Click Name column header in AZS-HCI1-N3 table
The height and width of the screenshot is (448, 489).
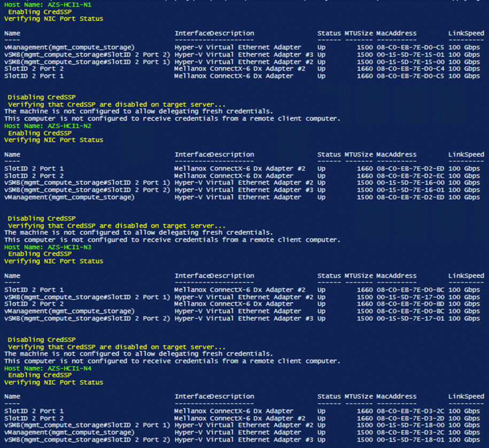12,276
